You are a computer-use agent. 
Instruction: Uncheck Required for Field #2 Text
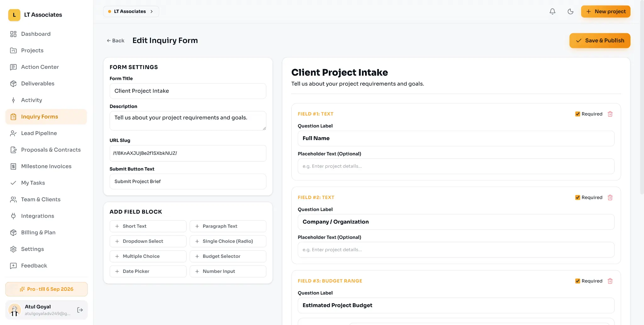(x=578, y=198)
